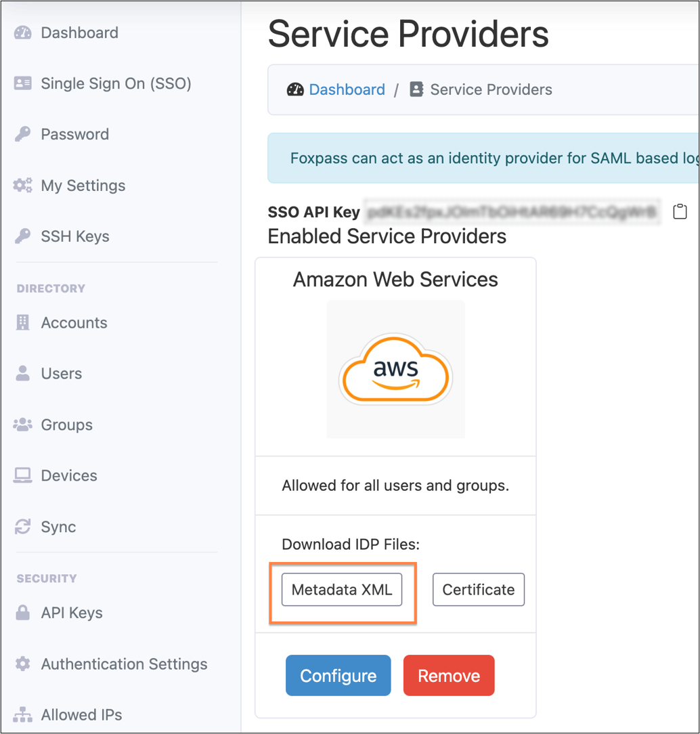The height and width of the screenshot is (734, 700).
Task: Click the blue Configure button
Action: [338, 676]
